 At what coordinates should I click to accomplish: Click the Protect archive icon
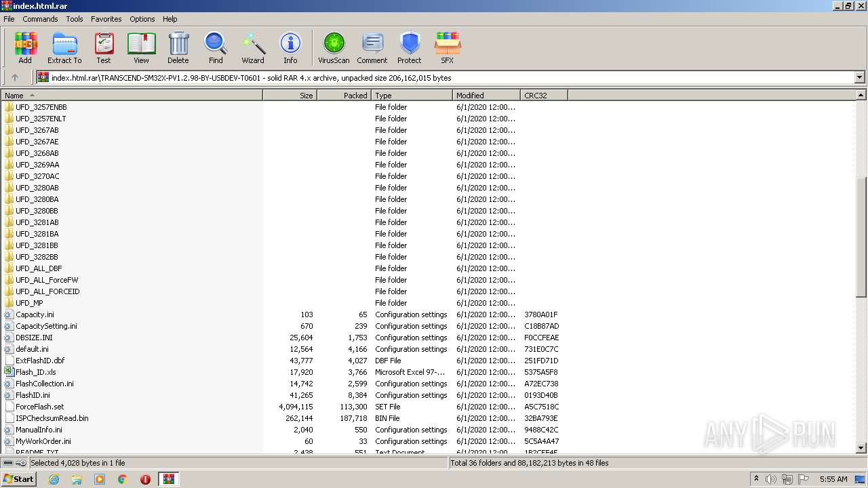410,48
